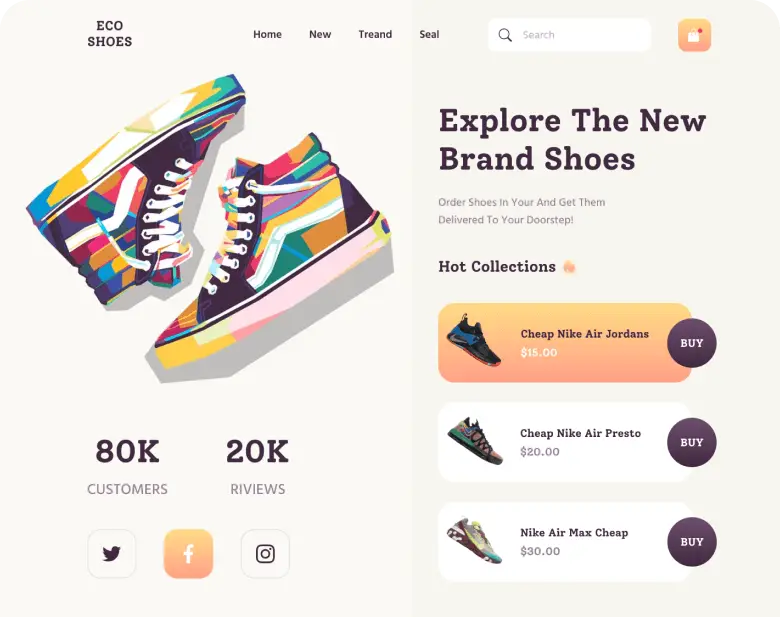Open the Facebook social icon
This screenshot has width=780, height=617.
pos(189,553)
